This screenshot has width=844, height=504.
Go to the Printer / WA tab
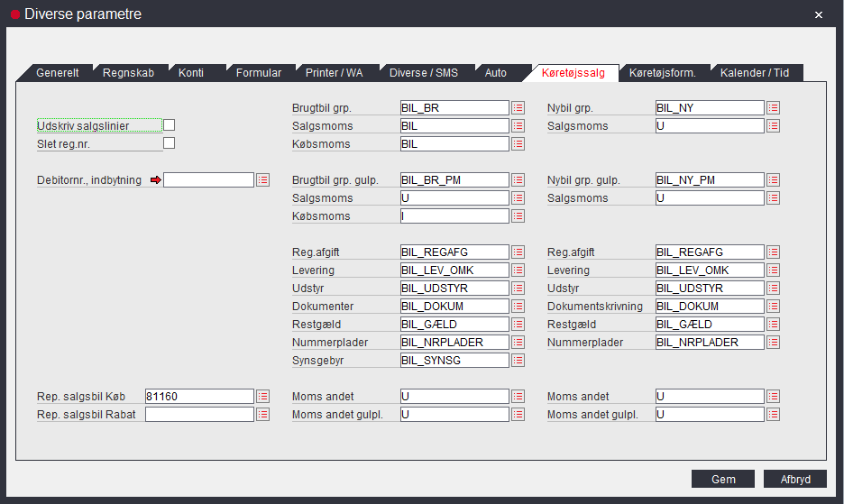(334, 73)
